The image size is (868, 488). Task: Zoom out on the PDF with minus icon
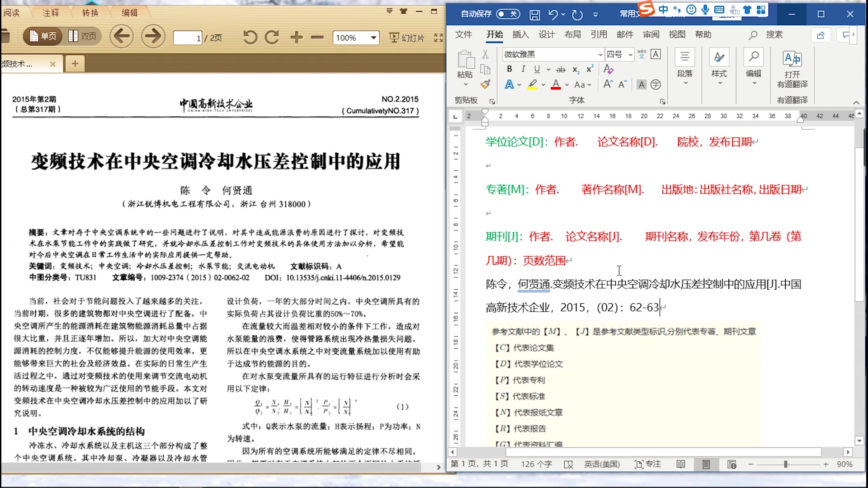pyautogui.click(x=317, y=37)
